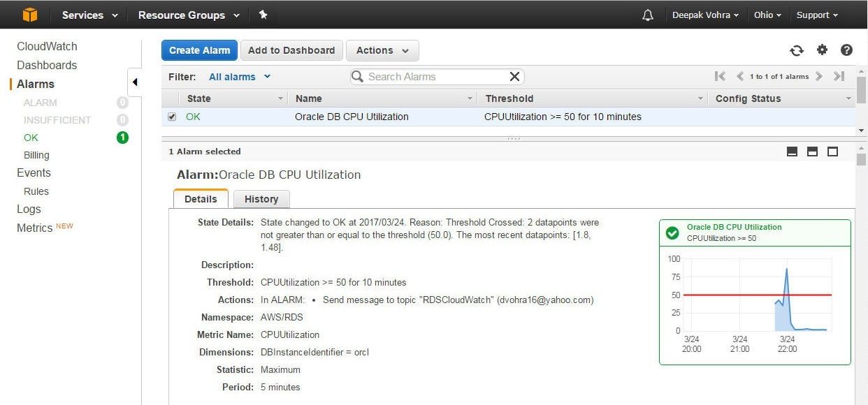The height and width of the screenshot is (405, 868).
Task: Open Rules under Events
Action: point(36,191)
